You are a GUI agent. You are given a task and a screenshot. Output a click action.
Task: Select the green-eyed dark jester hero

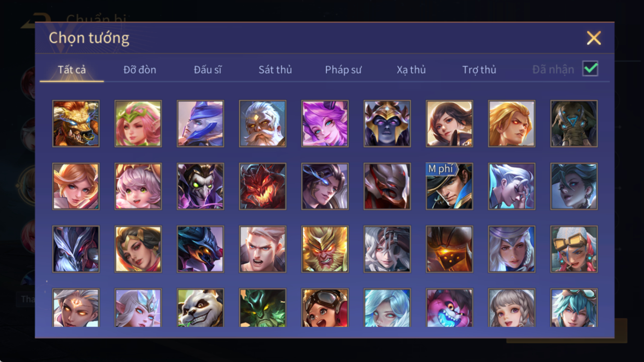tap(200, 186)
